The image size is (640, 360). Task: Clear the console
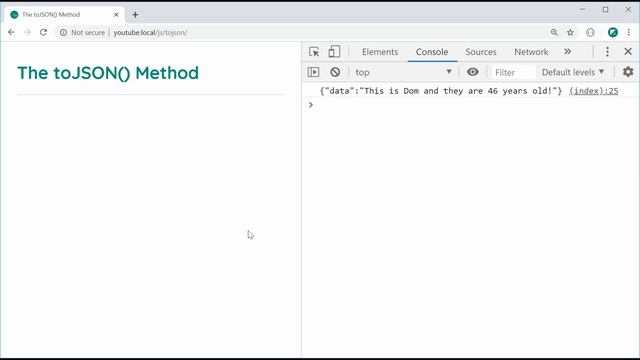coord(335,72)
